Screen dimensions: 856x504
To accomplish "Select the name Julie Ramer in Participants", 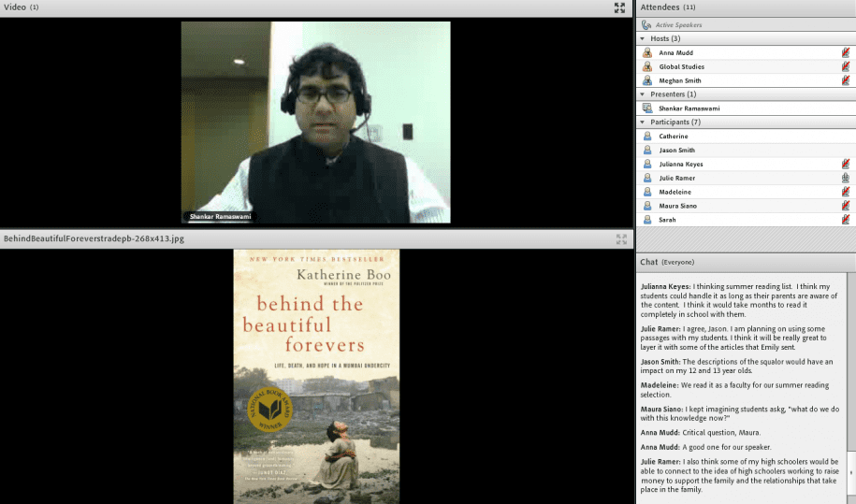I will [x=677, y=178].
